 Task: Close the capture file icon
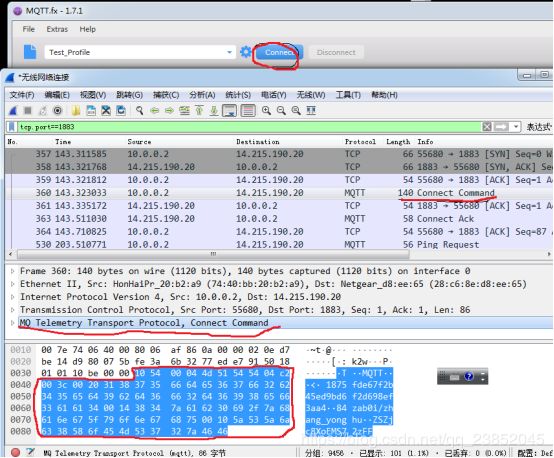point(106,111)
